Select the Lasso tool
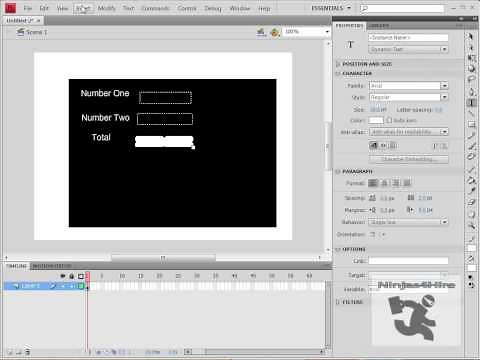The width and height of the screenshot is (480, 360). click(471, 79)
